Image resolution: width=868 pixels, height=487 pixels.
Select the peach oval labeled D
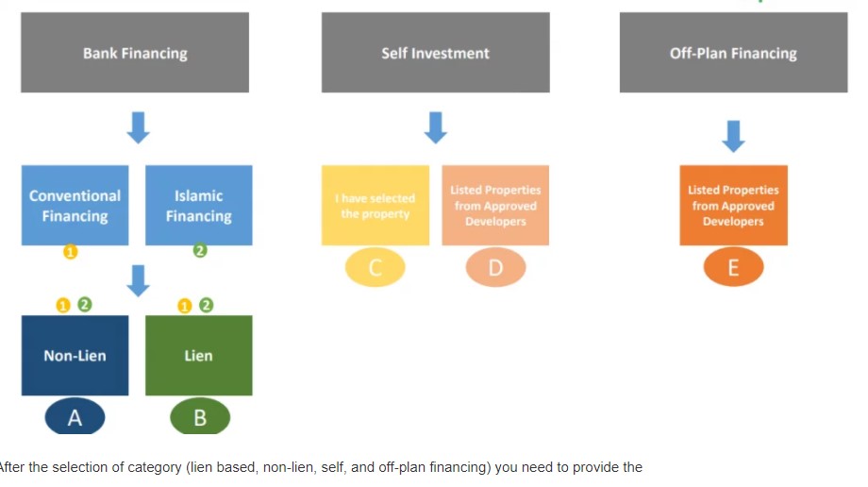pyautogui.click(x=495, y=268)
